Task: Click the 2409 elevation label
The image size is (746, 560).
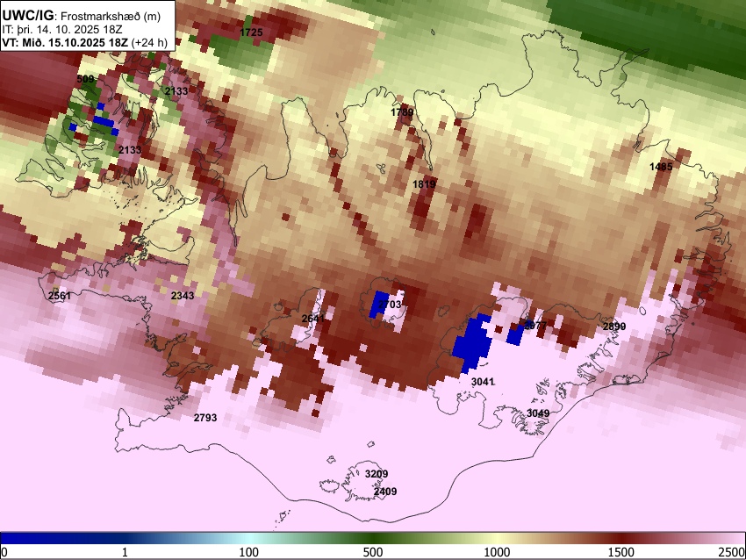Action: (385, 492)
